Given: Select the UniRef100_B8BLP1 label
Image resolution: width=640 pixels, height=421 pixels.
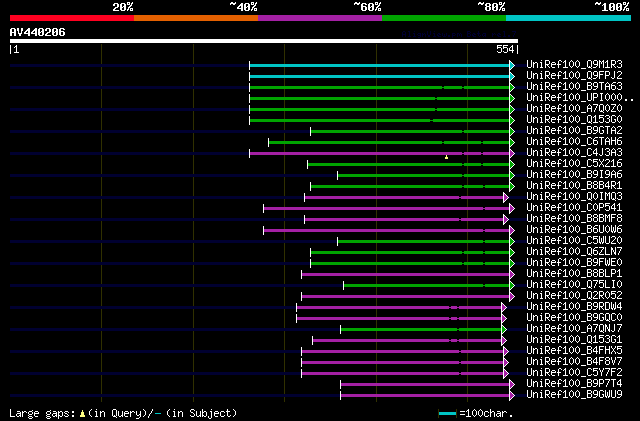Looking at the screenshot, I should 574,274.
